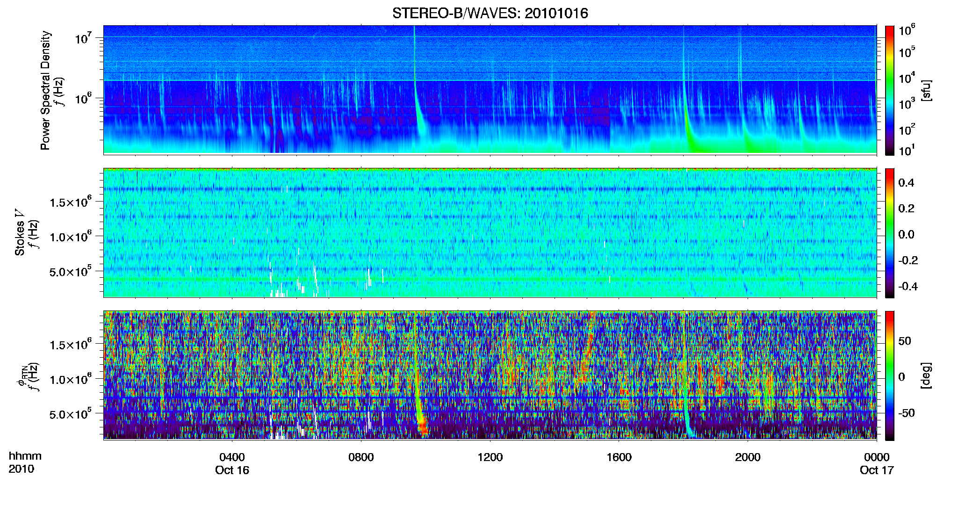This screenshot has height=505, width=980.
Task: Open the Power Spectral Density spectrogram panel
Action: click(490, 90)
